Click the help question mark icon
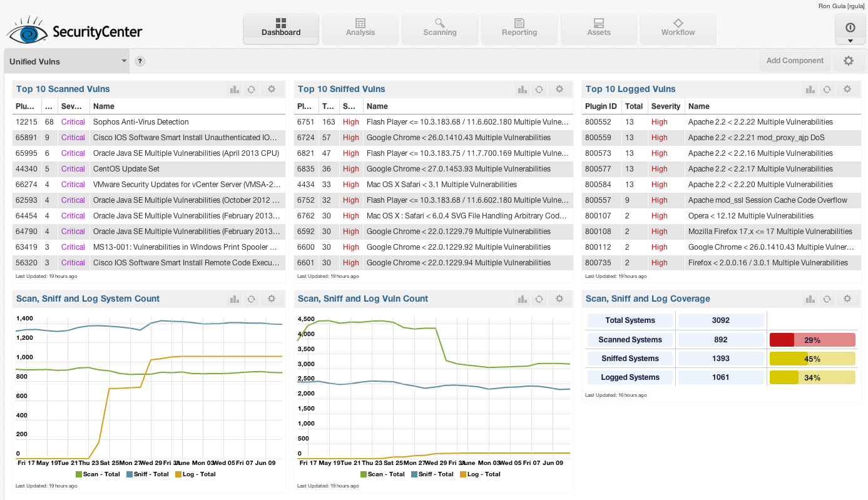Viewport: 868px width, 500px height. click(x=140, y=61)
